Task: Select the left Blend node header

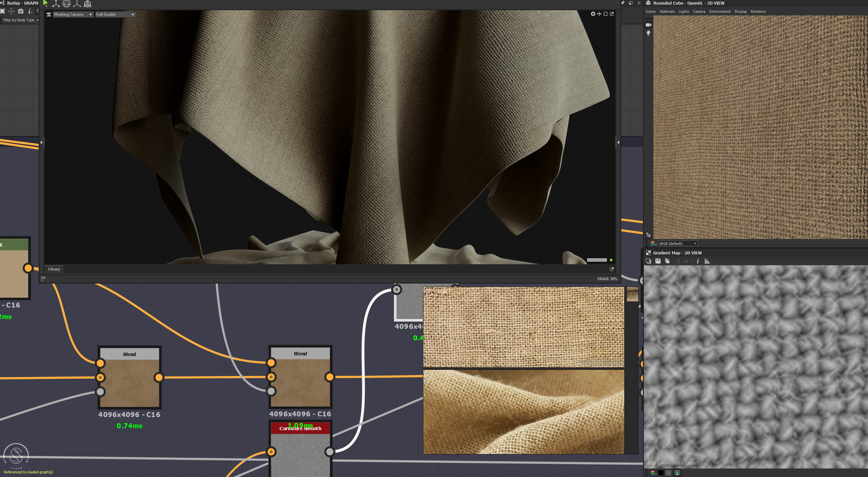Action: coord(129,354)
